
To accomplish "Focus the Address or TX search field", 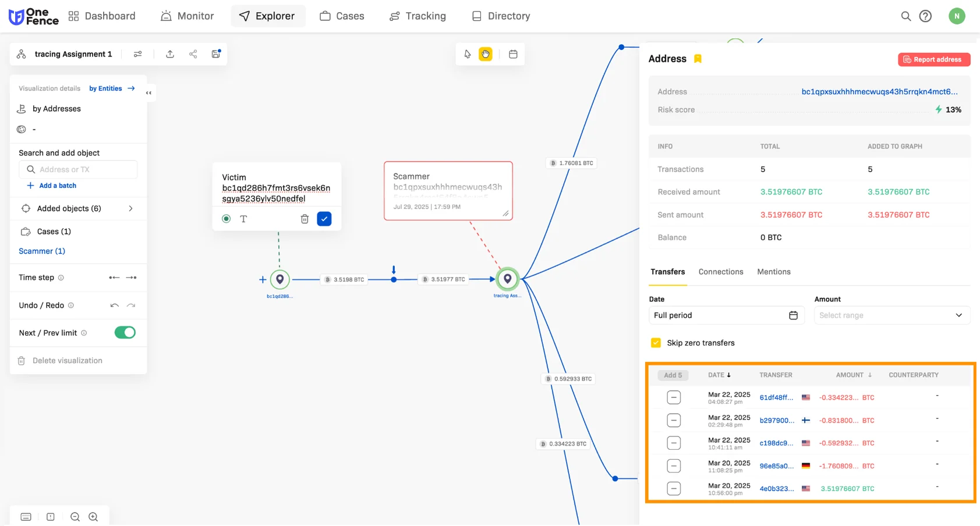I will [x=79, y=169].
